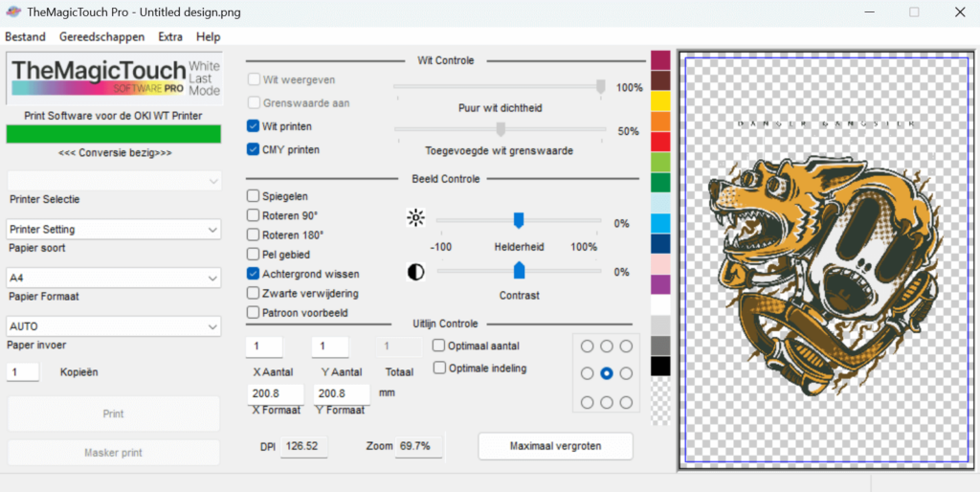Click the Masker print button
The width and height of the screenshot is (980, 492).
point(114,453)
